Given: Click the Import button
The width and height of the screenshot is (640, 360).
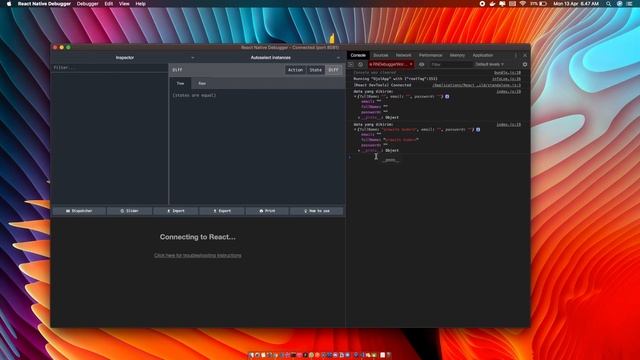Looking at the screenshot, I should pyautogui.click(x=176, y=211).
